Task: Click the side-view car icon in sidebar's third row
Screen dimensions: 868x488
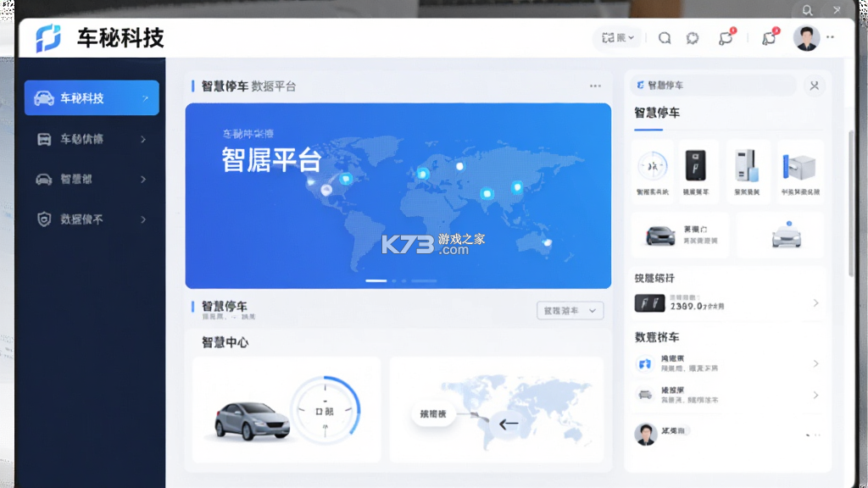Action: pos(44,180)
